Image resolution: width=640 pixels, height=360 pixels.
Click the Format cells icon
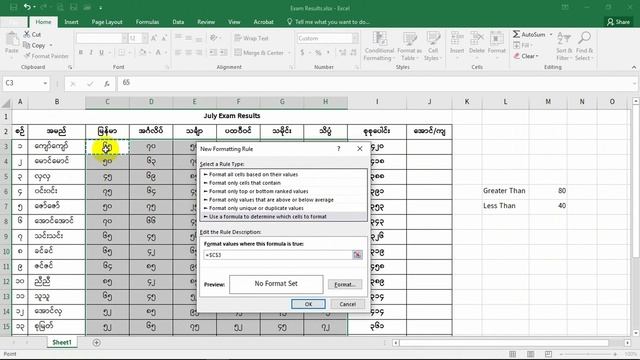pos(496,39)
